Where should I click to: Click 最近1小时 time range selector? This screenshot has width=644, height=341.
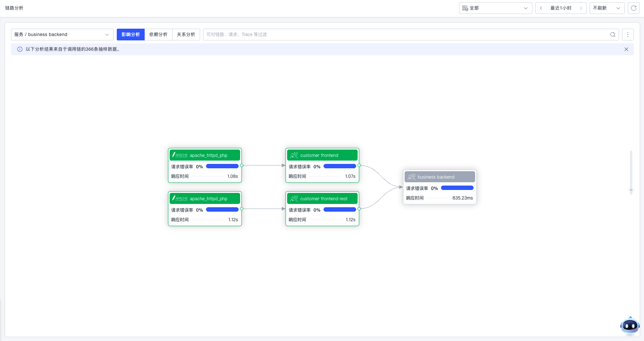pos(561,8)
